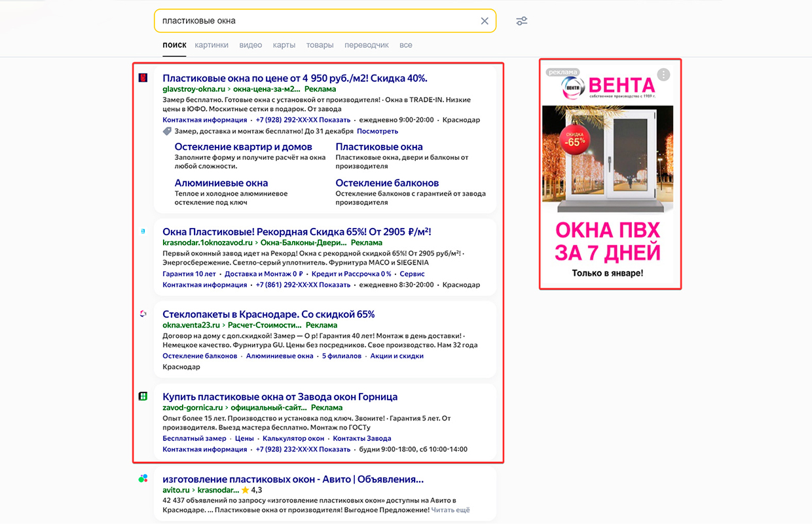Open Пластиковые окна sitelink heading
Image resolution: width=812 pixels, height=524 pixels.
[x=379, y=147]
